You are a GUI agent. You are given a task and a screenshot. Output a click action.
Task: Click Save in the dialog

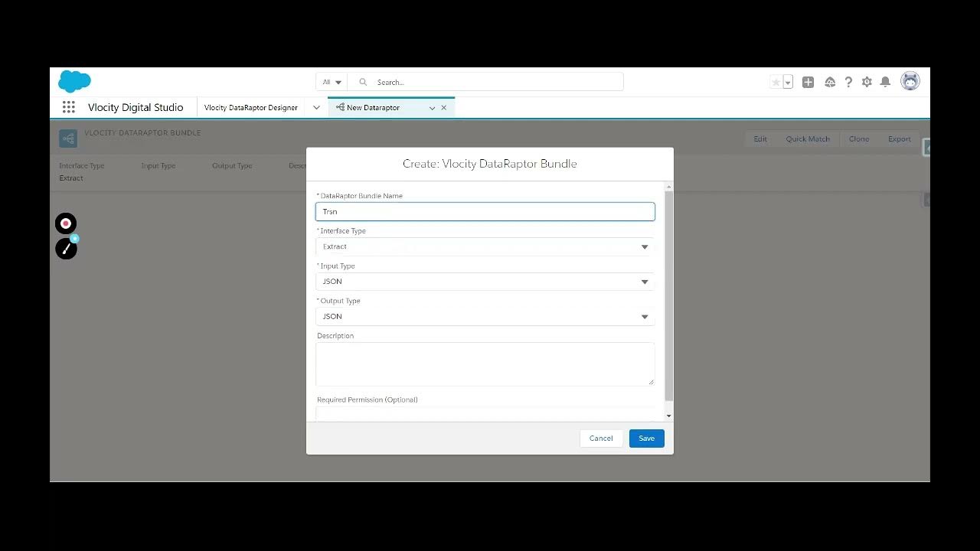tap(647, 439)
